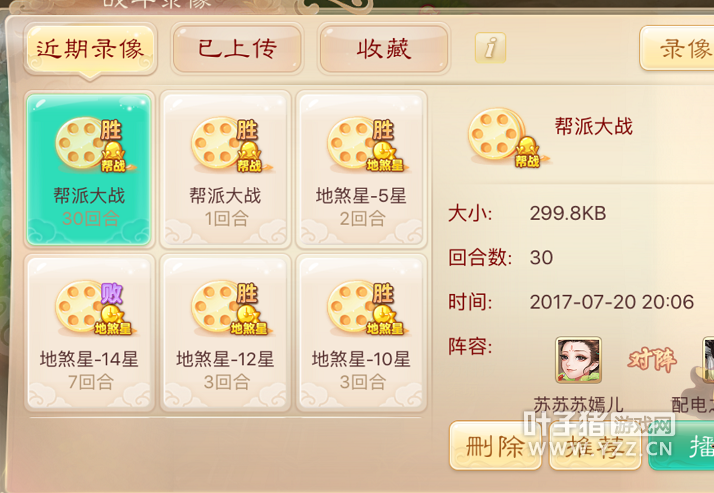Click the purple 败 badge on 地煞星-14星

point(112,294)
